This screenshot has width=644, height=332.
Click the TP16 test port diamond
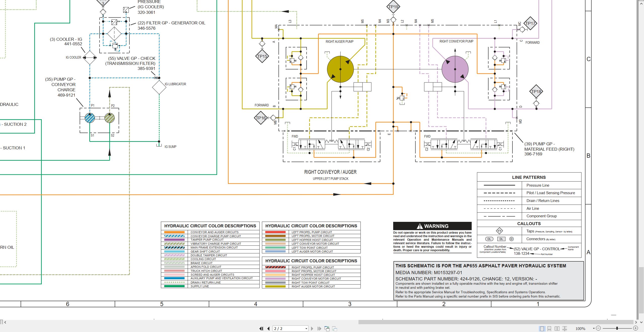[x=261, y=118]
